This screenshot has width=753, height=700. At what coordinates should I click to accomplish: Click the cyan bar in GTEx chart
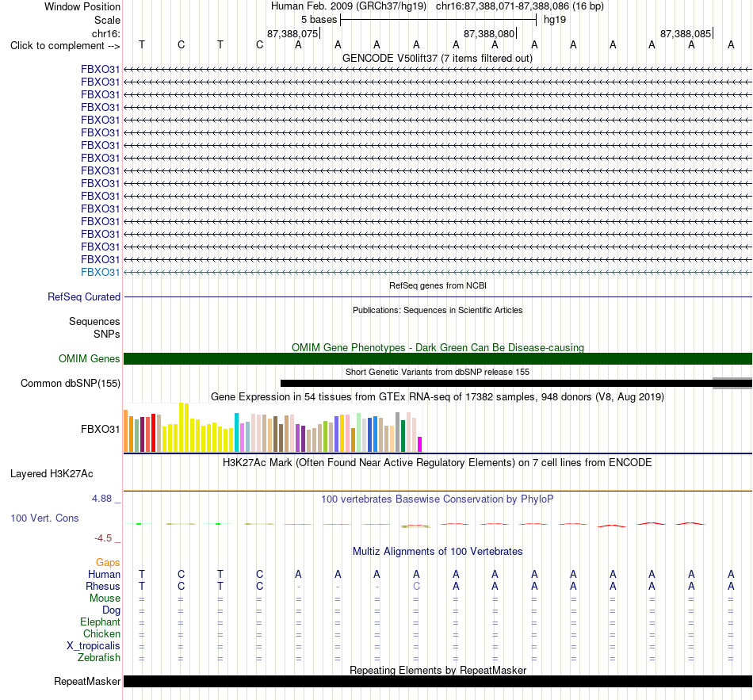pos(236,432)
